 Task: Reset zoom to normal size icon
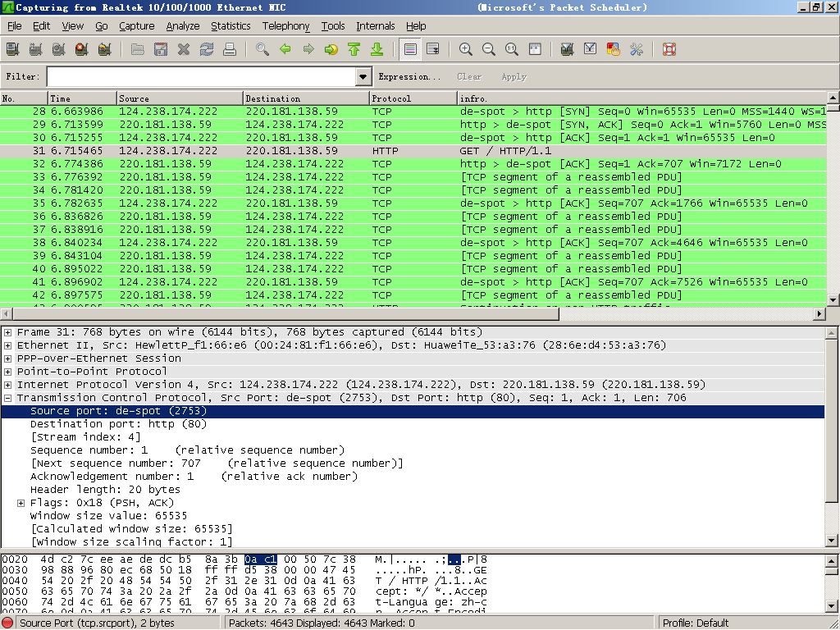point(512,49)
